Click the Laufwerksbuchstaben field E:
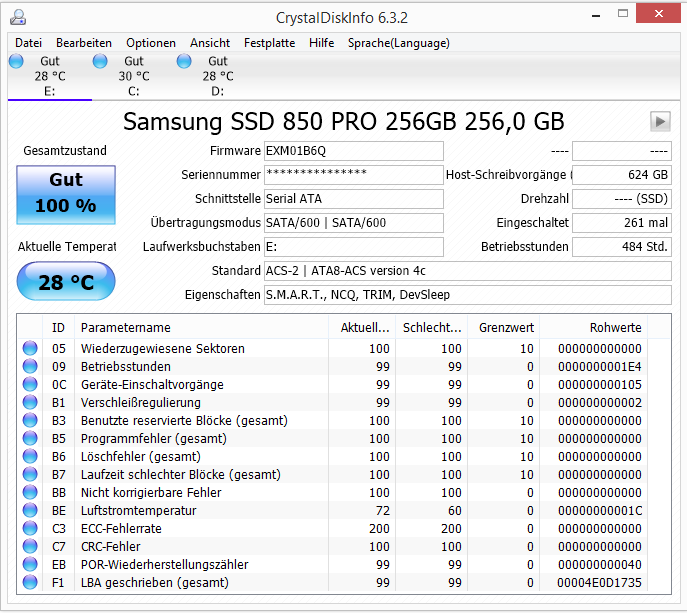687x613 pixels. 354,247
